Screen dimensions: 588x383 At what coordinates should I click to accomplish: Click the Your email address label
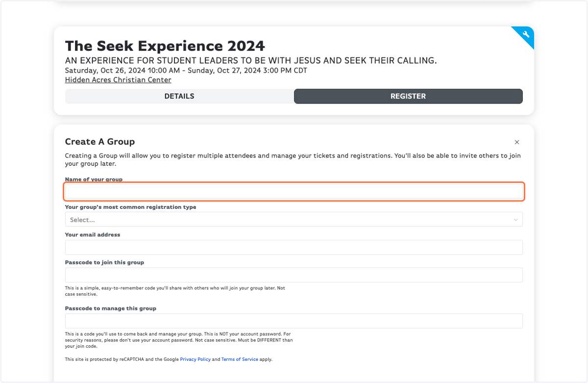[93, 235]
